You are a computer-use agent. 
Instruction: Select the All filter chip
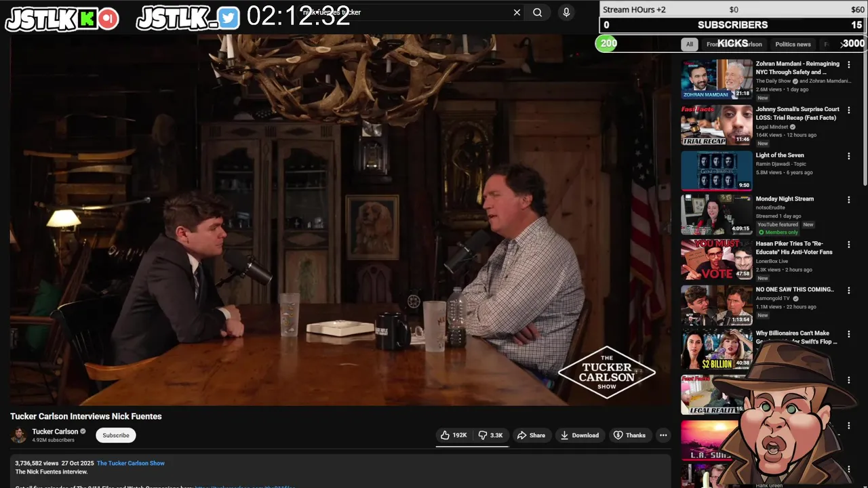(x=690, y=44)
